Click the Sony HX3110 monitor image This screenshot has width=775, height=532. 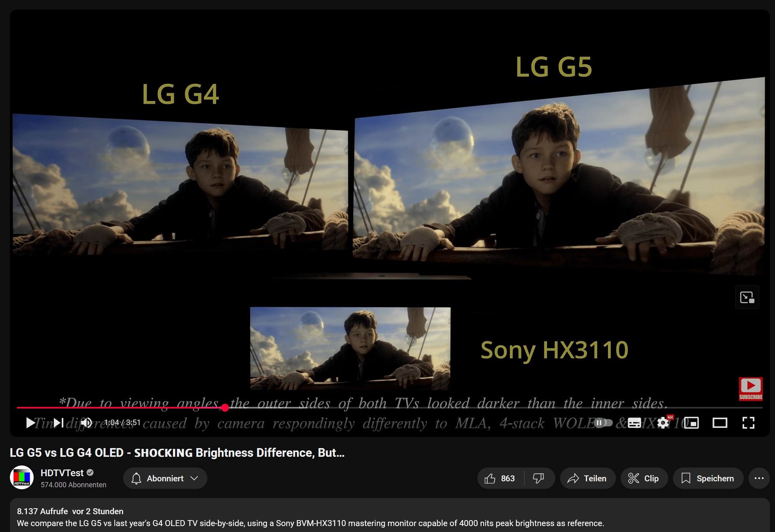350,348
